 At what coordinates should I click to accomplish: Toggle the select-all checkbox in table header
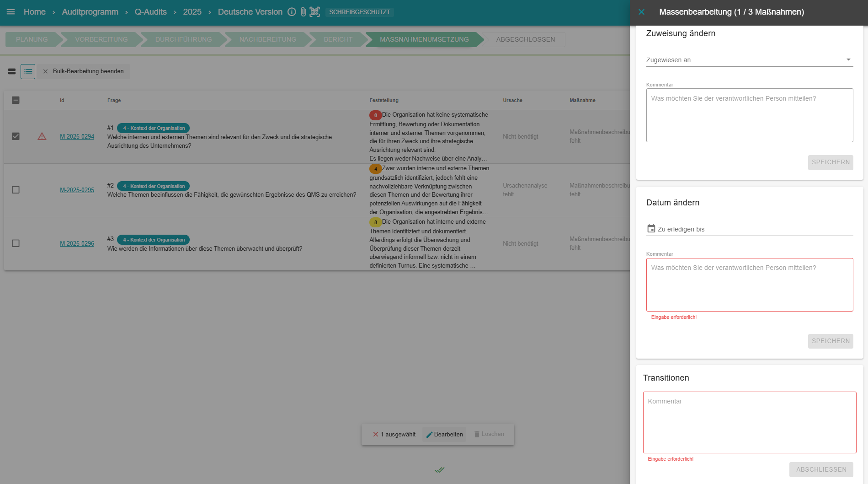pos(16,100)
